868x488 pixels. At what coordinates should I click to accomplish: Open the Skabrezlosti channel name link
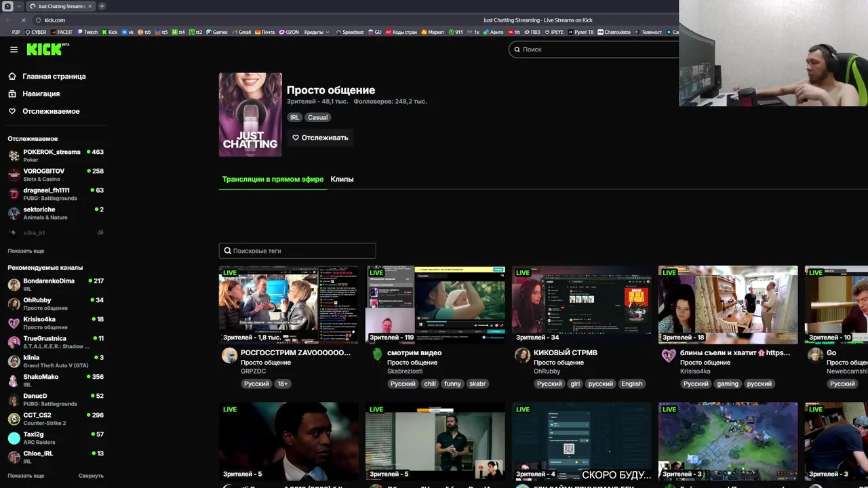pyautogui.click(x=405, y=371)
